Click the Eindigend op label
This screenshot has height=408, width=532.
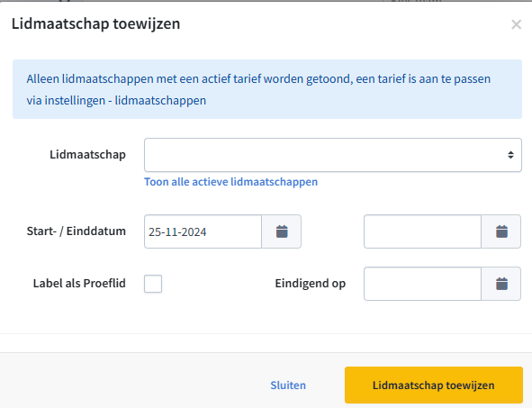pyautogui.click(x=311, y=284)
